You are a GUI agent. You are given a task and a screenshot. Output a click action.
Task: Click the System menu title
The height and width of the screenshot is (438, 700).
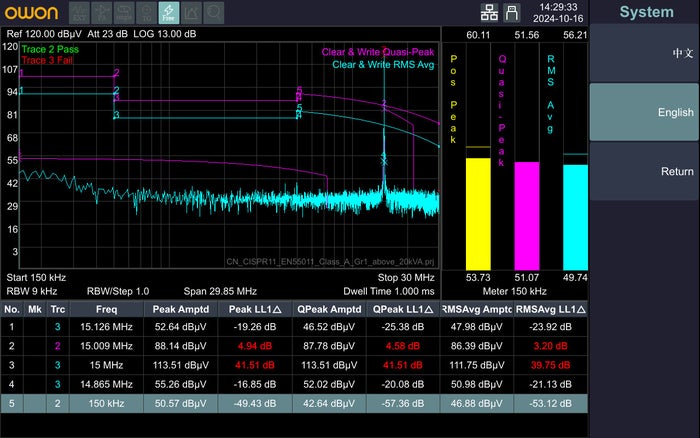coord(646,12)
